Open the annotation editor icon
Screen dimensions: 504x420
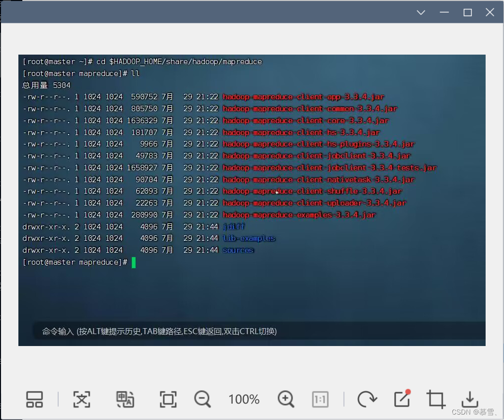(402, 399)
